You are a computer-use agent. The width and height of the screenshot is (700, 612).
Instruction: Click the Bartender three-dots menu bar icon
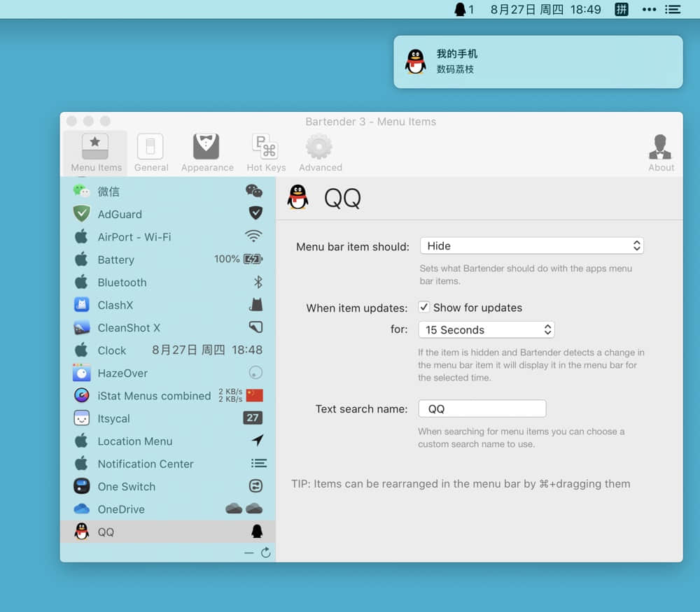point(649,9)
